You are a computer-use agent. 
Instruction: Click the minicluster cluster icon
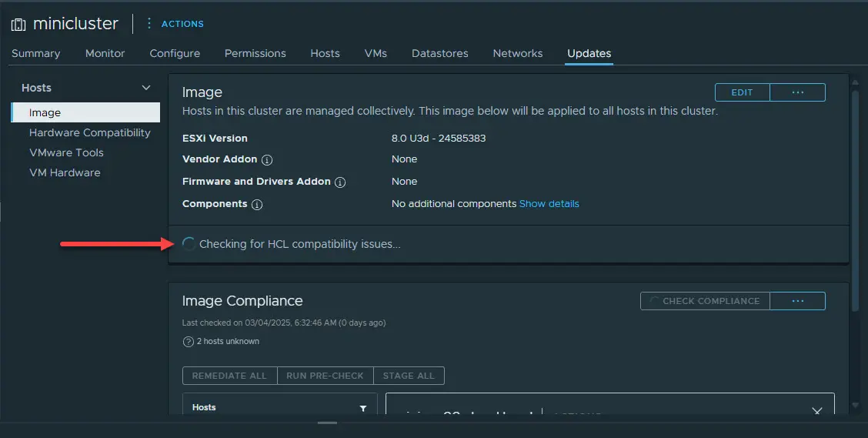click(x=18, y=25)
